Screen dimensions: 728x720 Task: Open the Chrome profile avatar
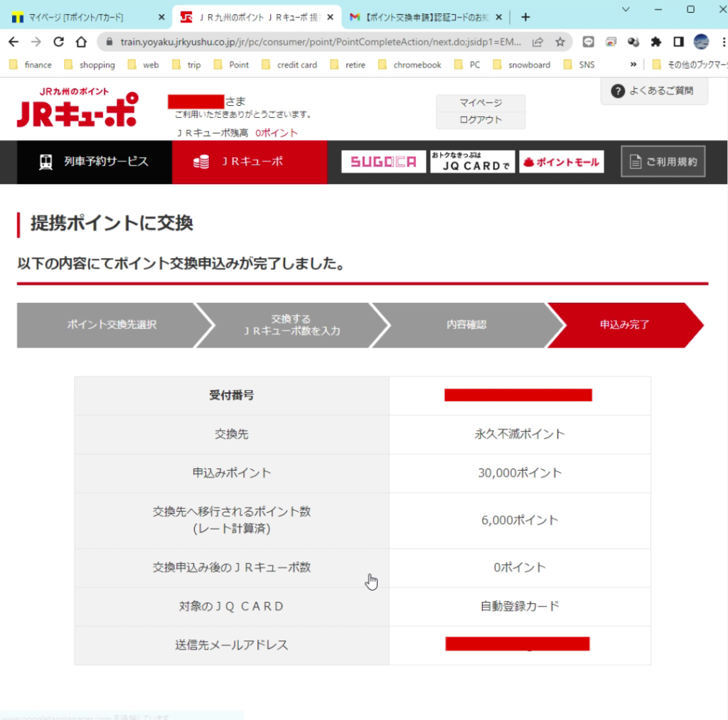pos(701,42)
